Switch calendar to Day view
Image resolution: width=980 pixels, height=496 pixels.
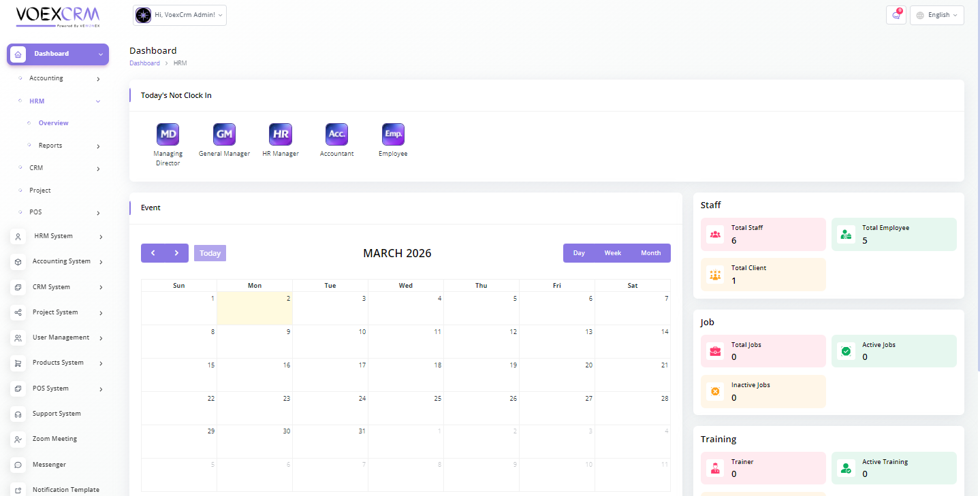[579, 253]
